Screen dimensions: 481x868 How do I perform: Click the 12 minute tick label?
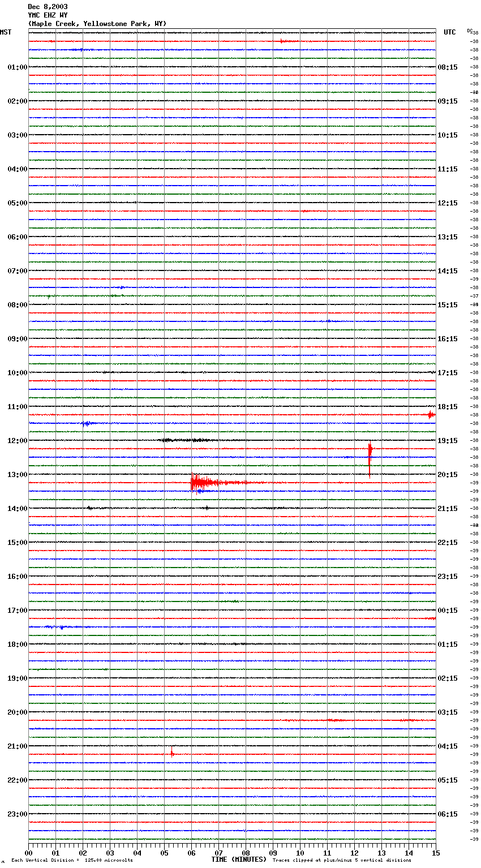[x=354, y=853]
